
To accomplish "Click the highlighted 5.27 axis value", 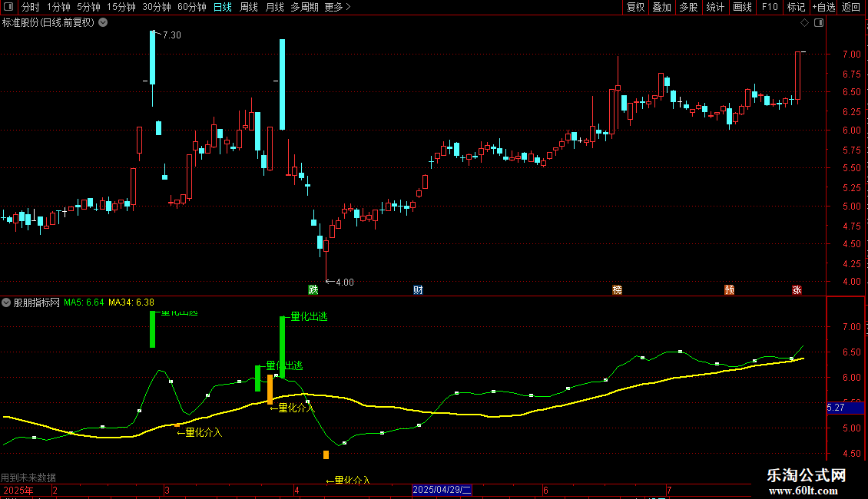I will point(845,408).
